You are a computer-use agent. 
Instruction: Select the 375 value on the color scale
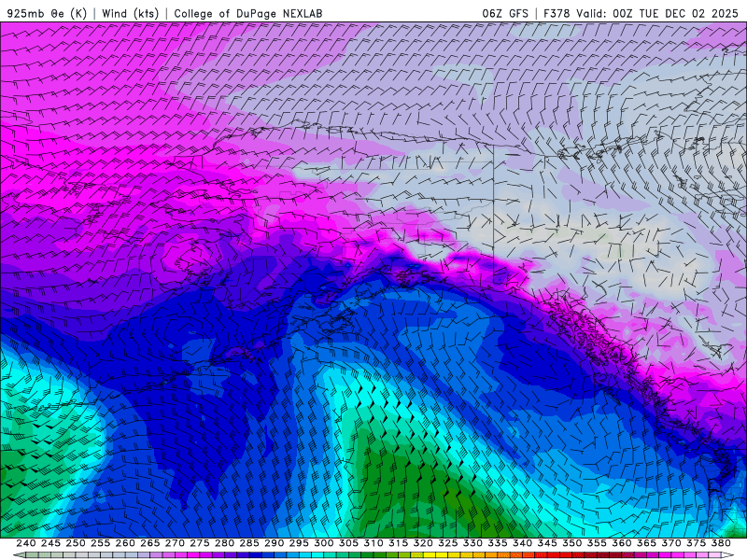(696, 543)
